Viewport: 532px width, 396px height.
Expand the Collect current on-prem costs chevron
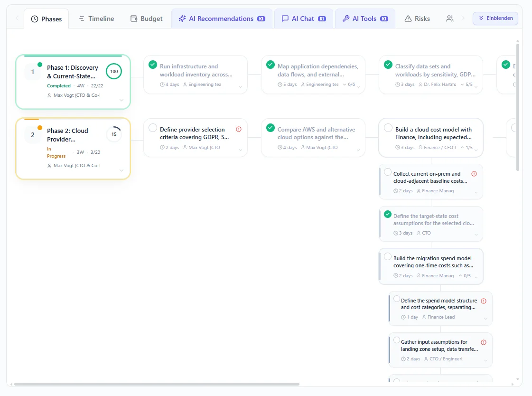pos(476,193)
